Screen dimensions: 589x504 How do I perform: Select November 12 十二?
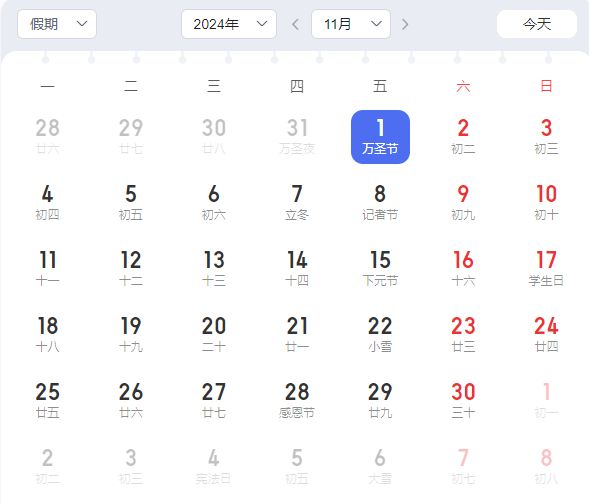tap(131, 269)
